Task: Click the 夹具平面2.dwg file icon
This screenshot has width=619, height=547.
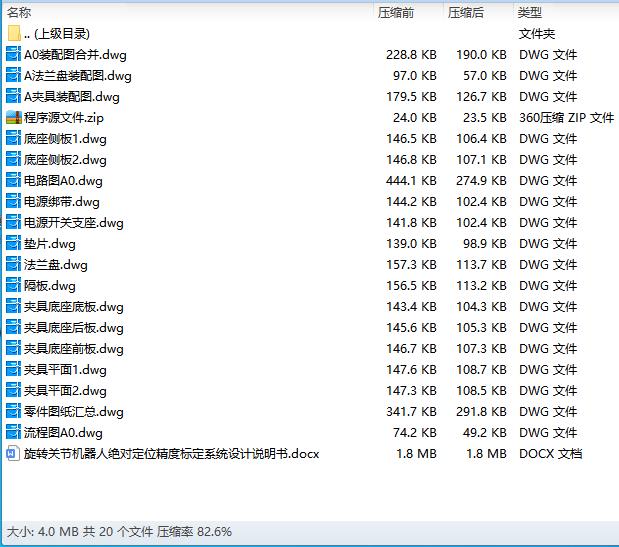Action: click(x=13, y=390)
